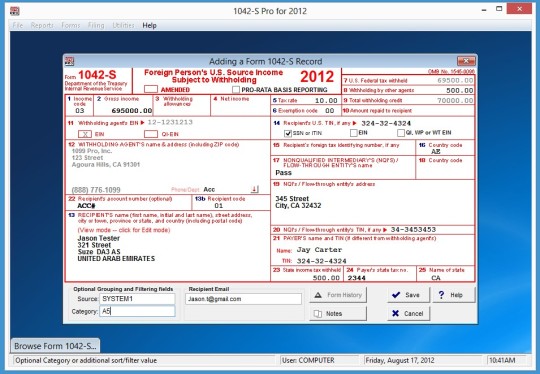Click the Source field containing SYSTEM1
The image size is (540, 374).
tap(137, 299)
